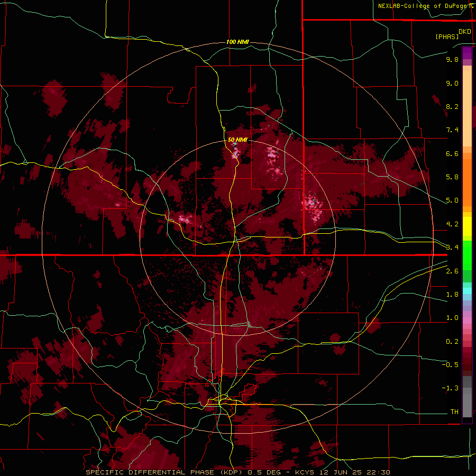Select the yellow segment of the color scale
The height and width of the screenshot is (476, 476).
click(467, 226)
